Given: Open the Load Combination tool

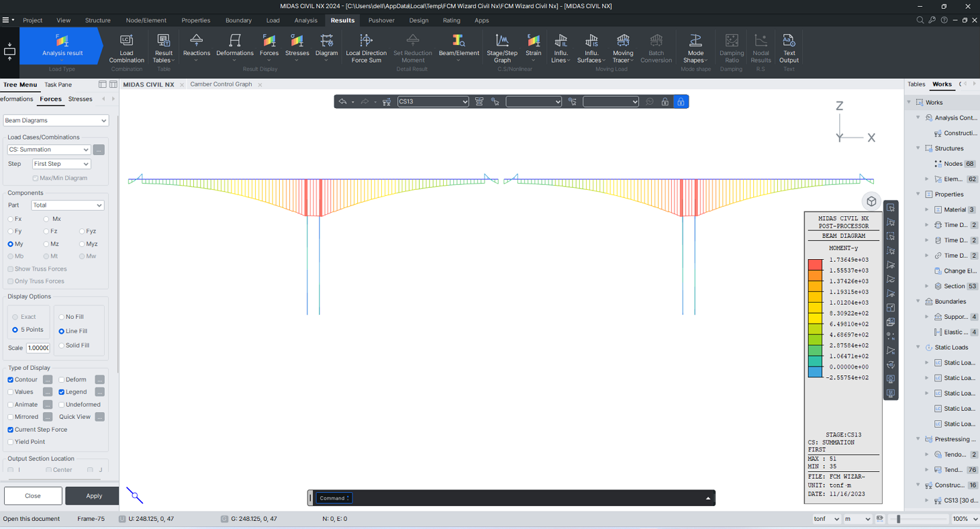Looking at the screenshot, I should coord(127,48).
